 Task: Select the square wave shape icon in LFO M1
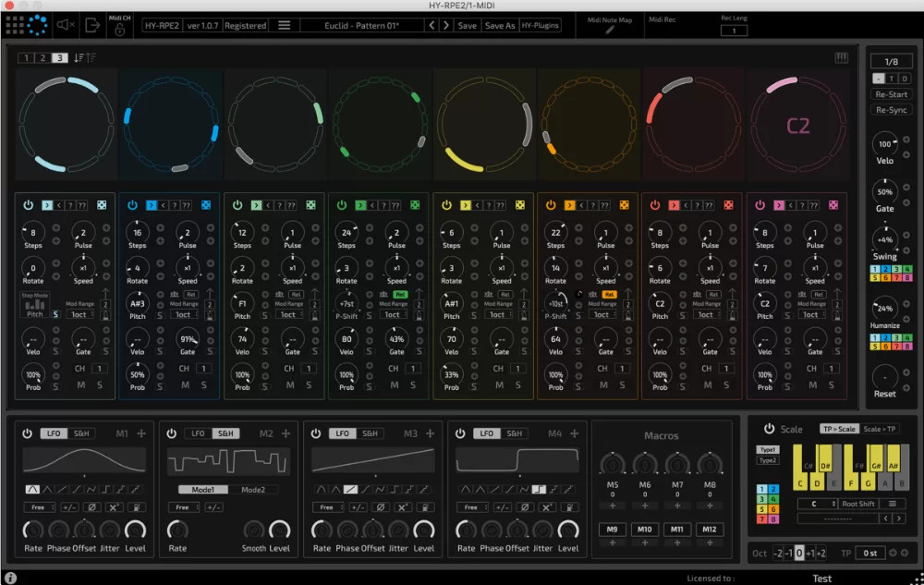tap(107, 489)
